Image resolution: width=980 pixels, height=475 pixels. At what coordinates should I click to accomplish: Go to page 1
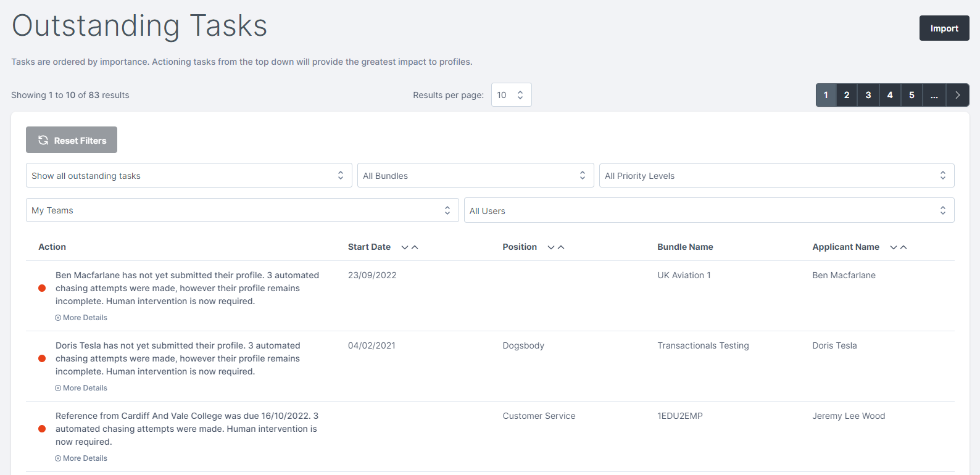click(826, 95)
